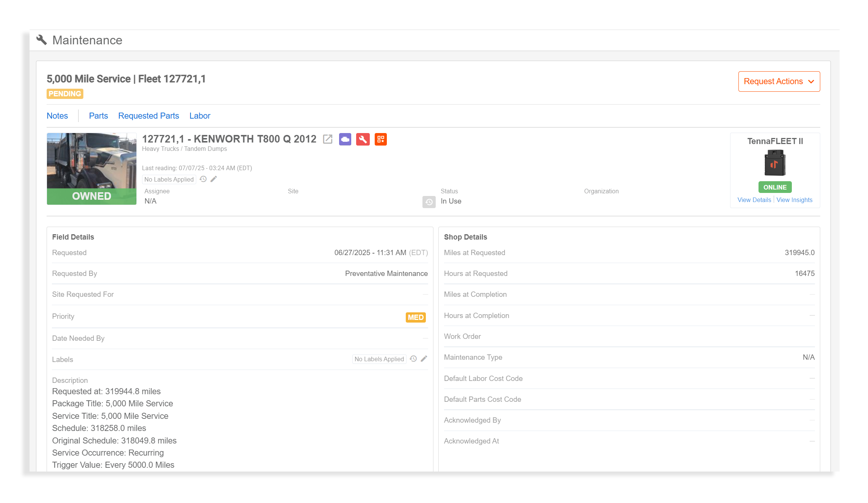The height and width of the screenshot is (503, 868).
Task: Click the No Labels Applied chip
Action: (x=169, y=179)
